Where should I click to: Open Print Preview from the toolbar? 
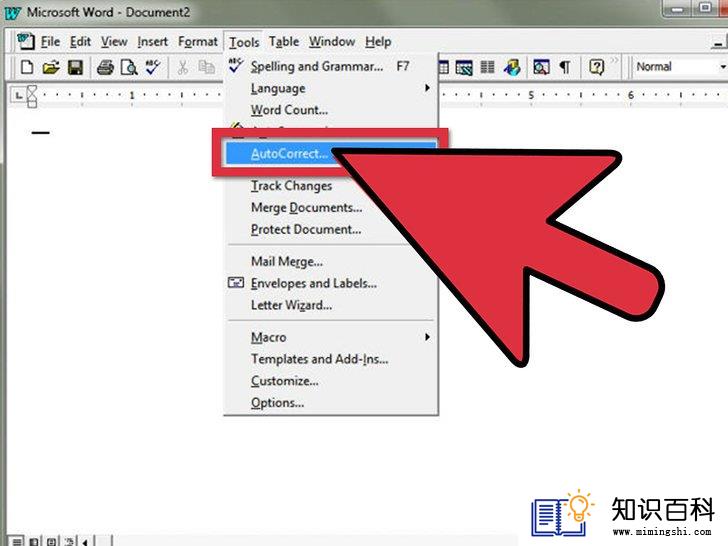[x=129, y=67]
